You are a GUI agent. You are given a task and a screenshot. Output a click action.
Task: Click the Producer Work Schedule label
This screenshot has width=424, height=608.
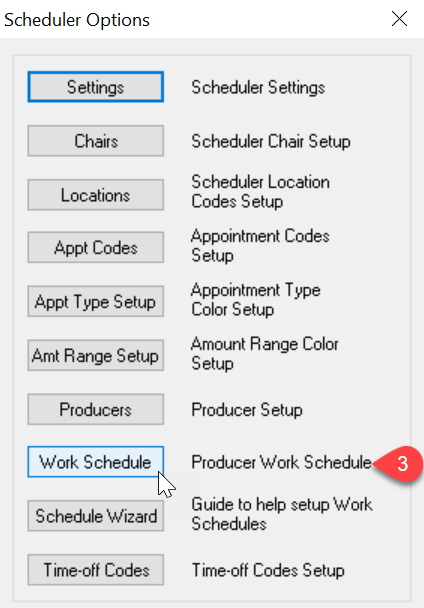coord(281,462)
